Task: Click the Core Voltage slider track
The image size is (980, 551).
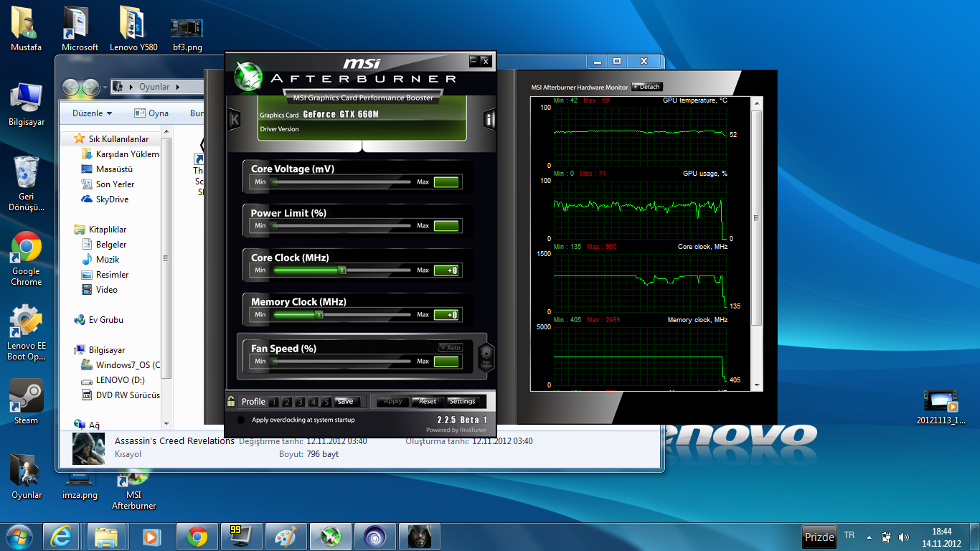Action: pos(341,182)
